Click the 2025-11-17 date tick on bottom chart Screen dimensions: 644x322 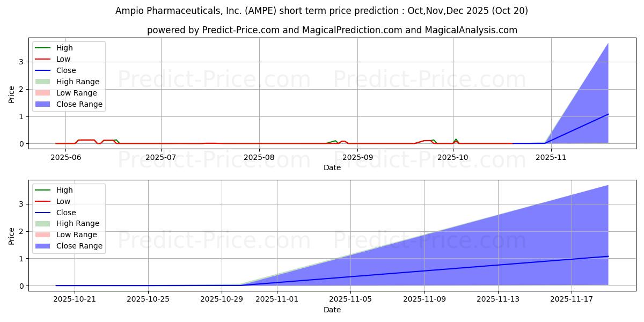click(571, 299)
